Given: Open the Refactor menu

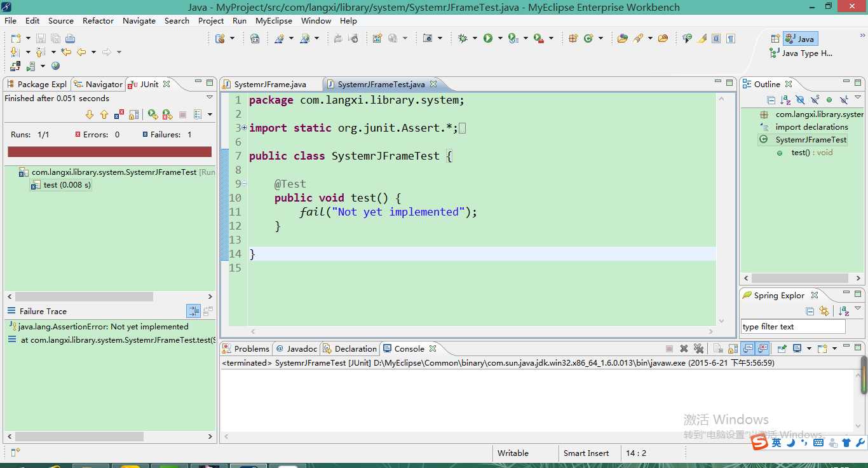Looking at the screenshot, I should (x=98, y=20).
